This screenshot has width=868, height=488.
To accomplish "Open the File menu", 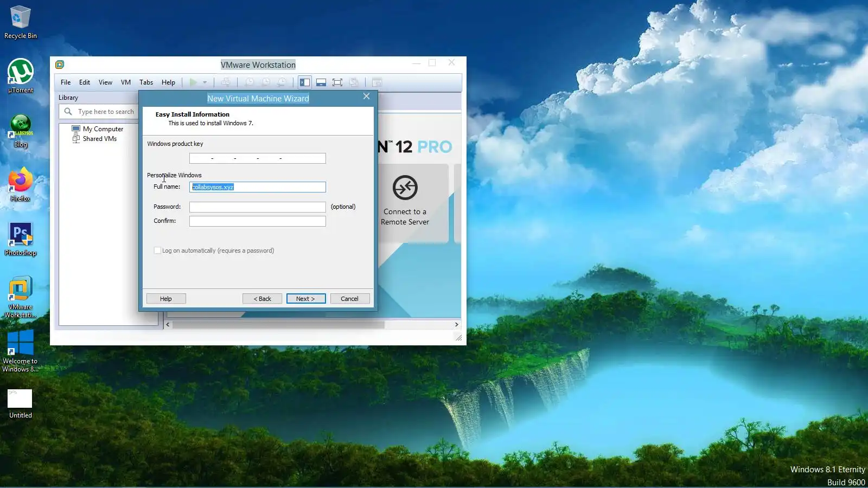I will tap(66, 82).
